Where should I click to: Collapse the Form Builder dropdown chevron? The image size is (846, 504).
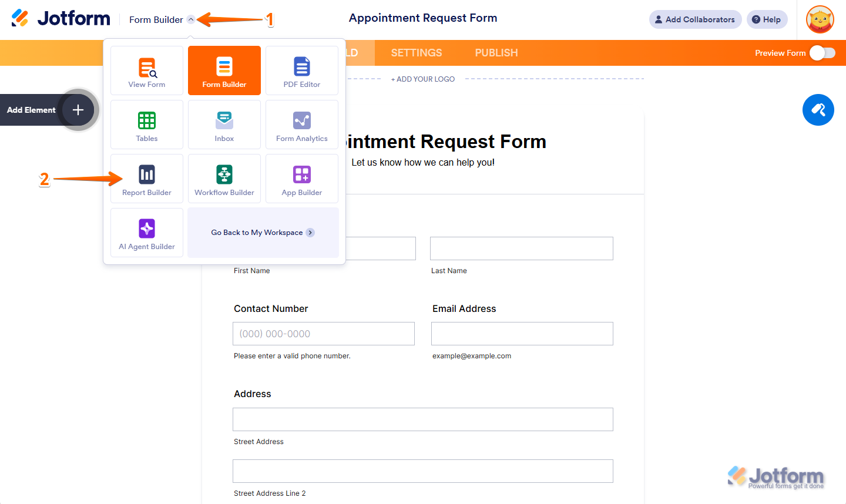click(191, 19)
